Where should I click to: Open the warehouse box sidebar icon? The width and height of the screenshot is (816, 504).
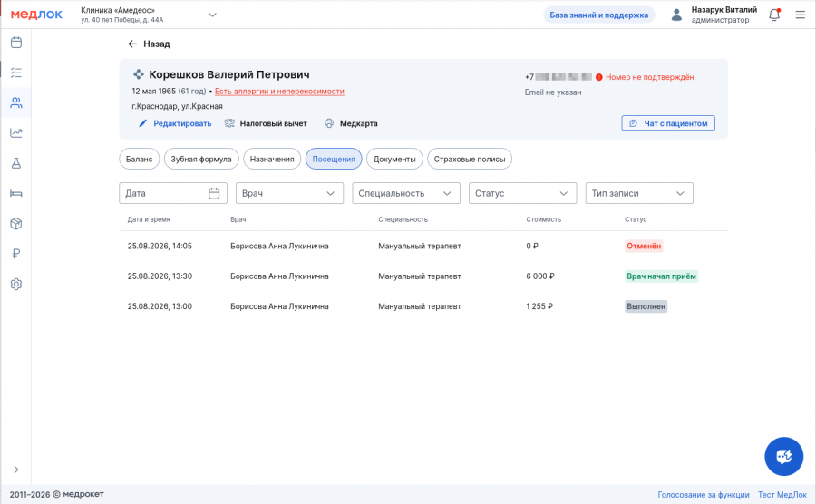tap(16, 224)
